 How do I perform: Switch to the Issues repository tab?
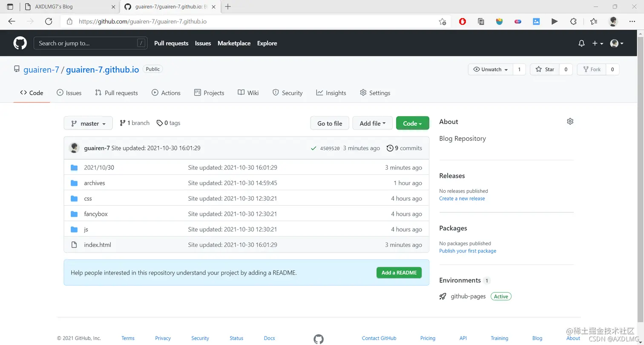point(69,93)
